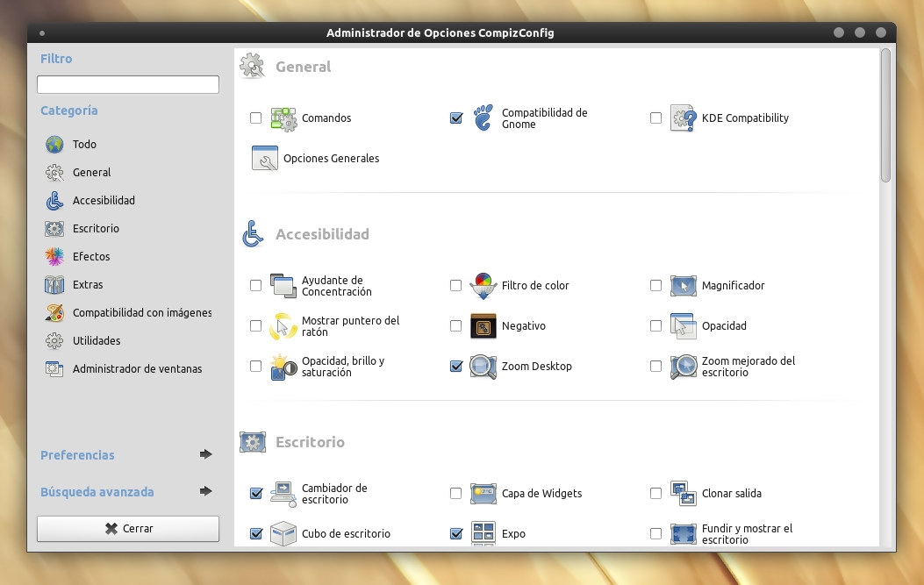
Task: Open the Cambiador de escritorio icon
Action: pos(283,494)
